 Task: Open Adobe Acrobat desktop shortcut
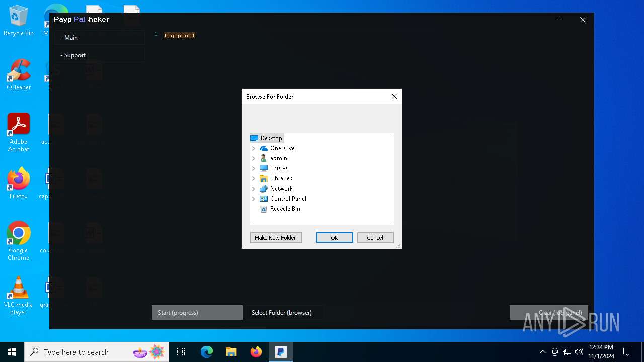click(x=19, y=133)
